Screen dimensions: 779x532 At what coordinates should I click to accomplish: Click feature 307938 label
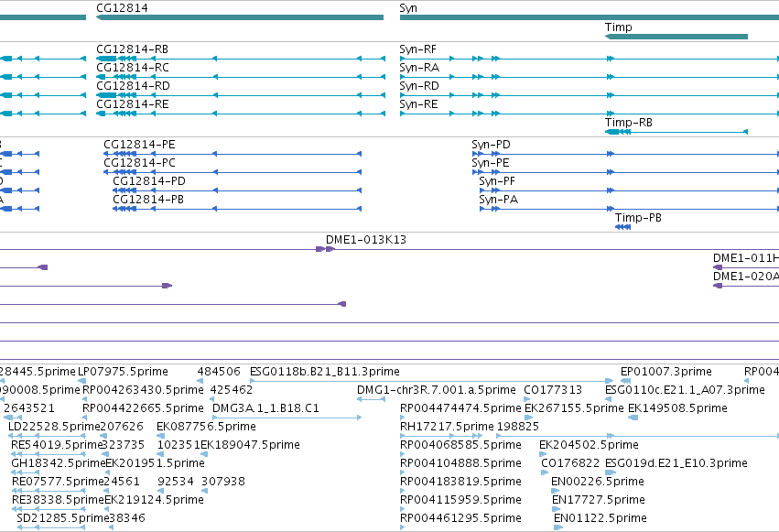(x=223, y=482)
